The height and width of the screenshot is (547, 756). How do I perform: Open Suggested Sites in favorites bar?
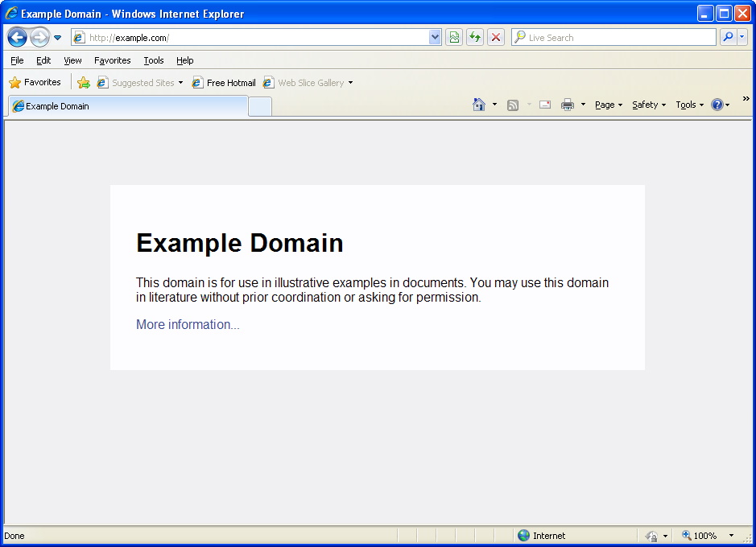(x=140, y=83)
